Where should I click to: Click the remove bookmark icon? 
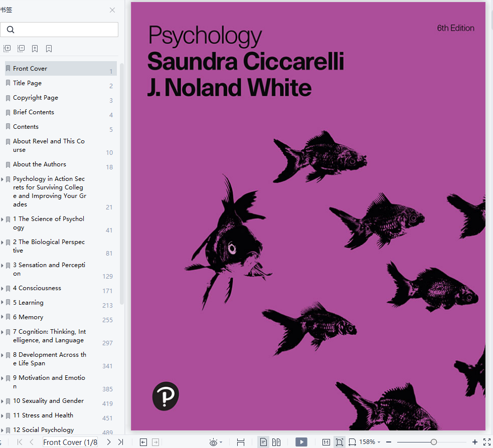pyautogui.click(x=49, y=49)
